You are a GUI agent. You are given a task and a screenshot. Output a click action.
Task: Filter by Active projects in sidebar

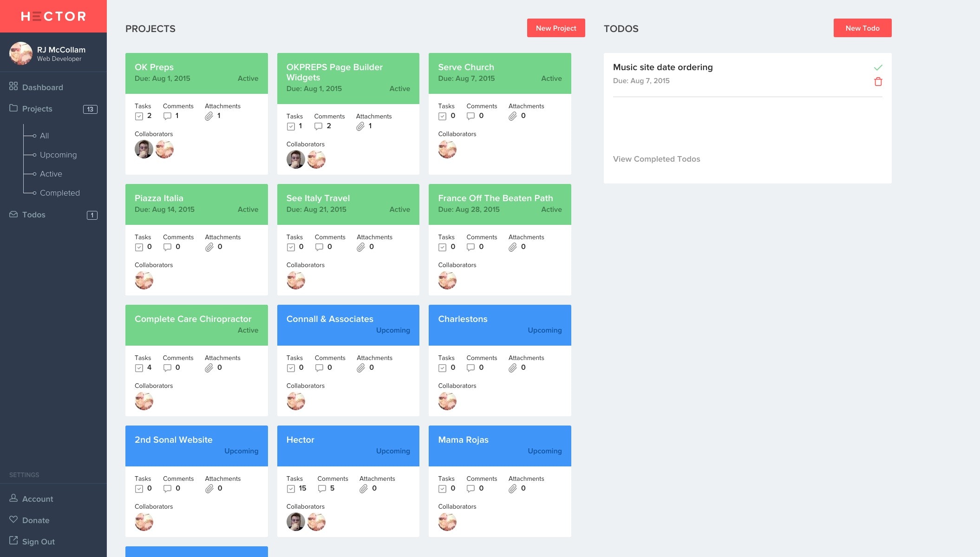51,174
